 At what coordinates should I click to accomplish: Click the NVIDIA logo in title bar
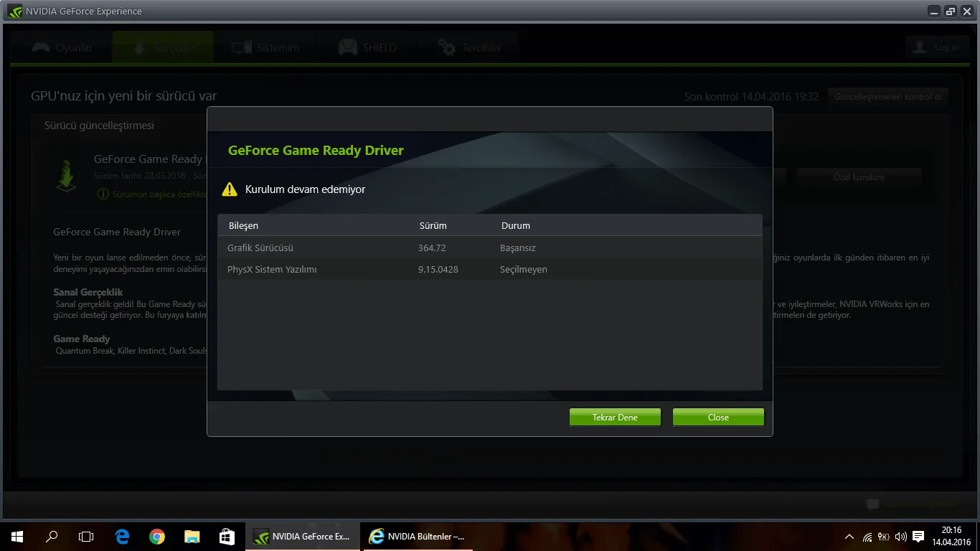tap(14, 11)
